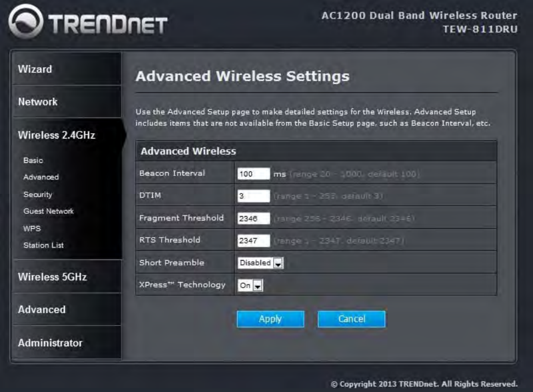533x392 pixels.
Task: Open the WPS settings page
Action: pos(32,228)
